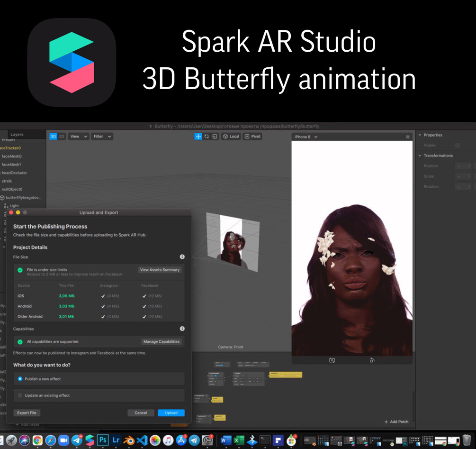Toggle Local coordinate mode
476x449 pixels.
(x=231, y=137)
